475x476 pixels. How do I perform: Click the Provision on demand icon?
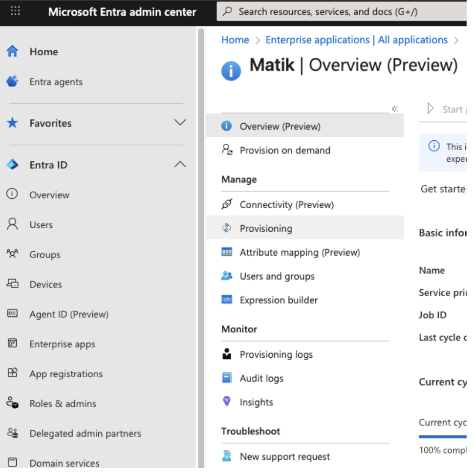227,150
